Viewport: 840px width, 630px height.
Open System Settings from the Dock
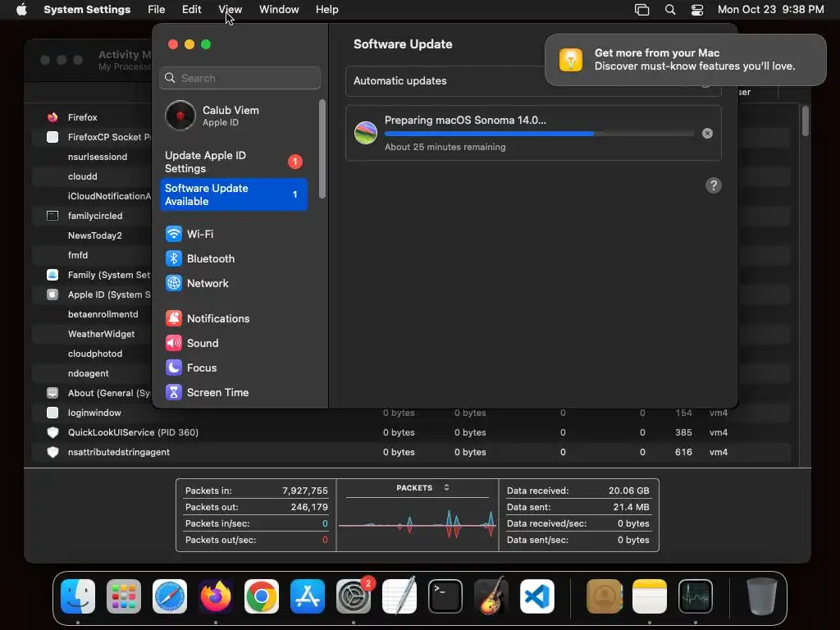point(354,596)
